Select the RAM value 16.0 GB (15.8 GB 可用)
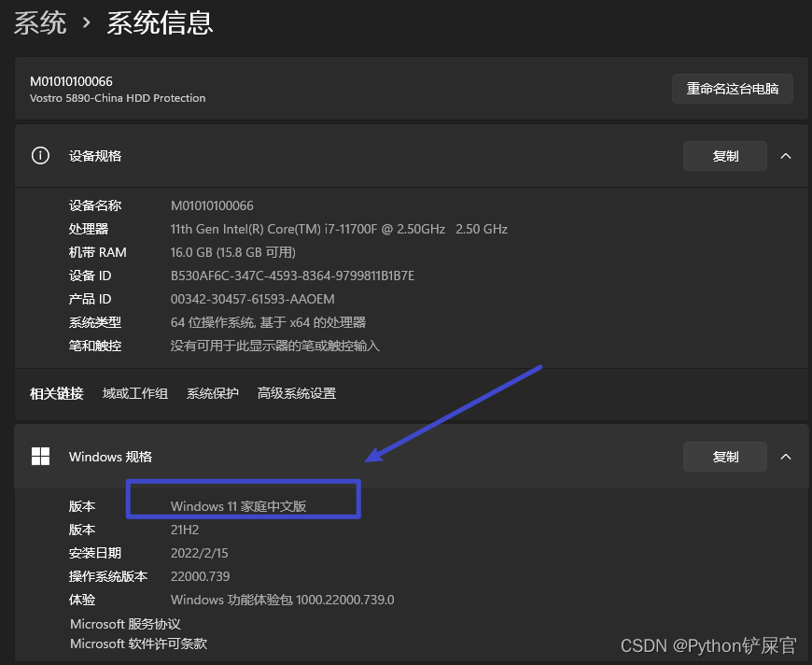812x665 pixels. 233,252
